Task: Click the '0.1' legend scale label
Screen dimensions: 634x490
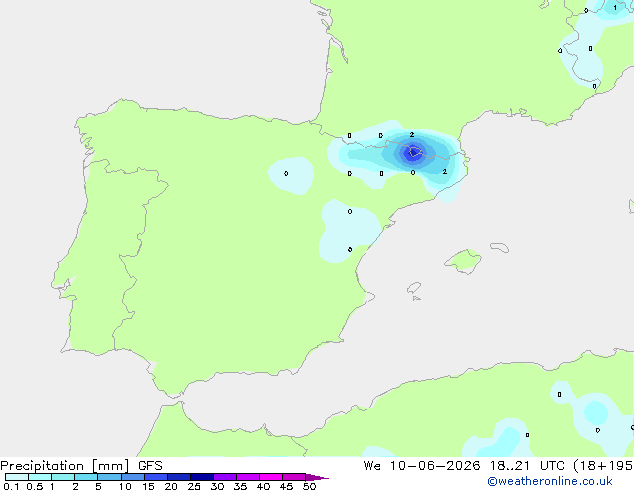Action: (x=11, y=486)
